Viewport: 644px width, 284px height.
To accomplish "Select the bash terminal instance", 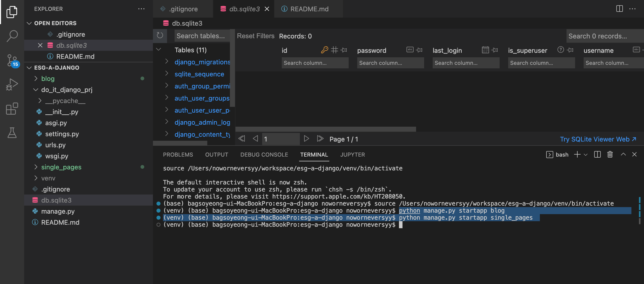I will pyautogui.click(x=557, y=155).
